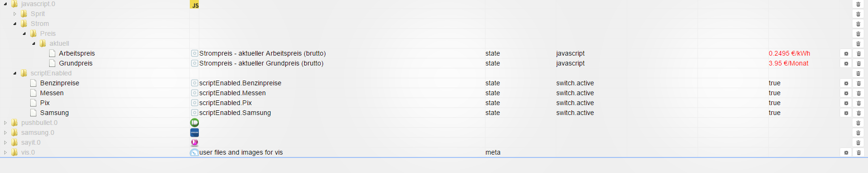Image resolution: width=868 pixels, height=173 pixels.
Task: Select the sayit.0 adapter icon
Action: [x=195, y=142]
